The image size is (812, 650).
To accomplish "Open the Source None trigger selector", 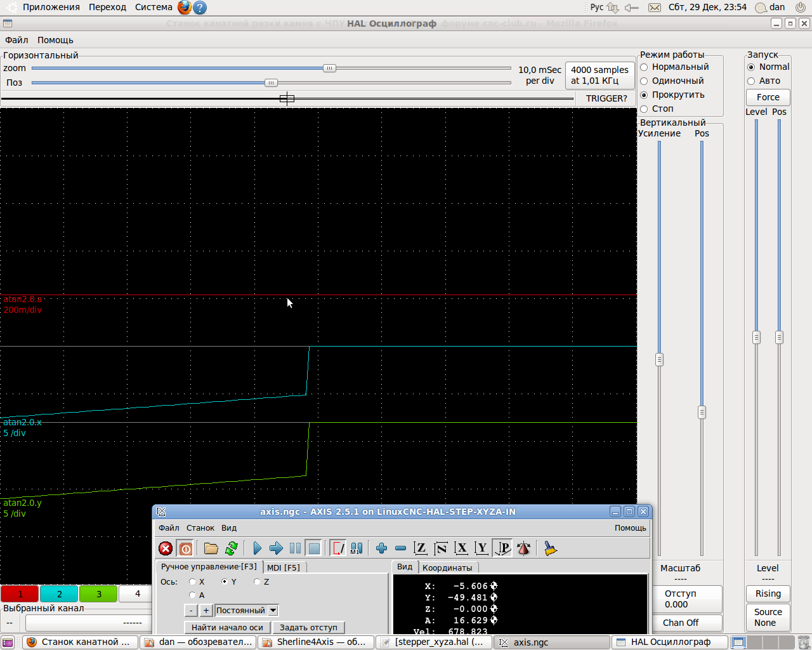I will point(768,618).
